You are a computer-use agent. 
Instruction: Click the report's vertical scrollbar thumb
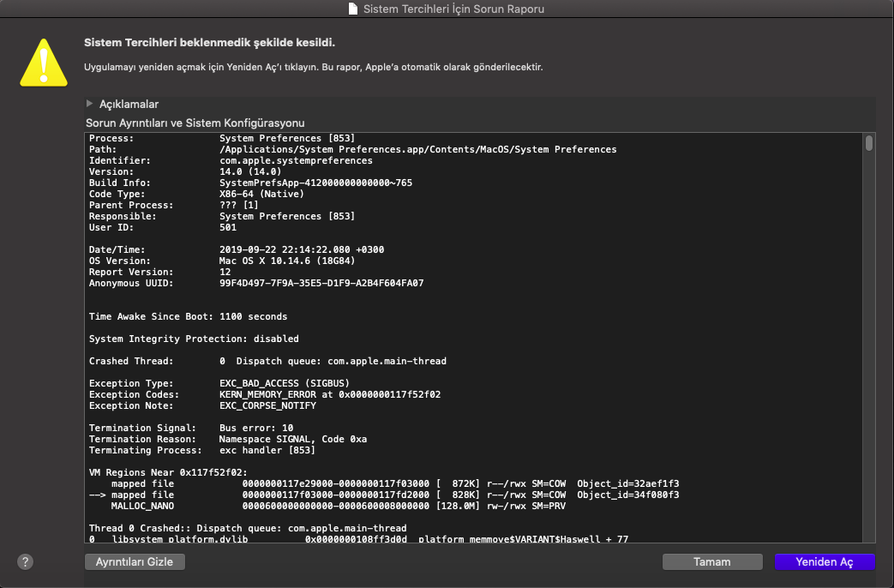click(868, 143)
